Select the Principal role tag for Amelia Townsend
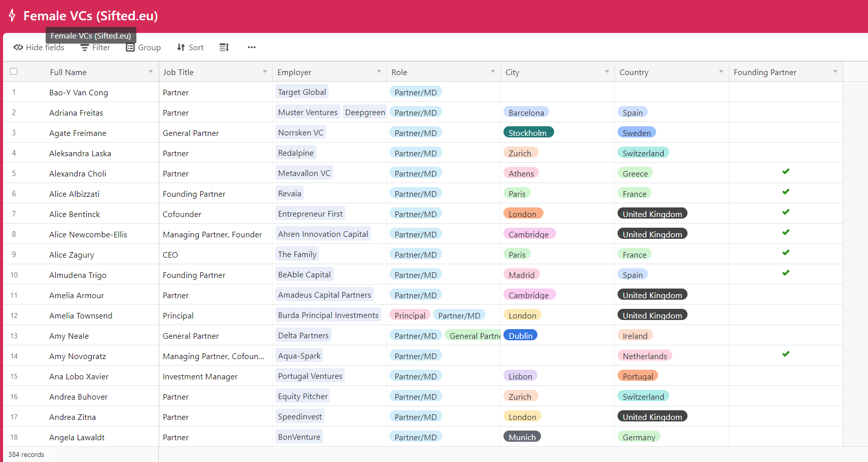 (x=410, y=315)
